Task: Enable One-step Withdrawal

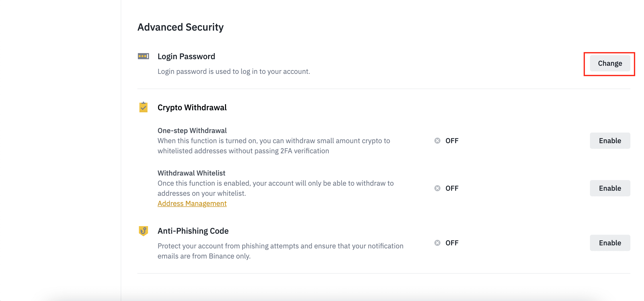Action: [610, 141]
